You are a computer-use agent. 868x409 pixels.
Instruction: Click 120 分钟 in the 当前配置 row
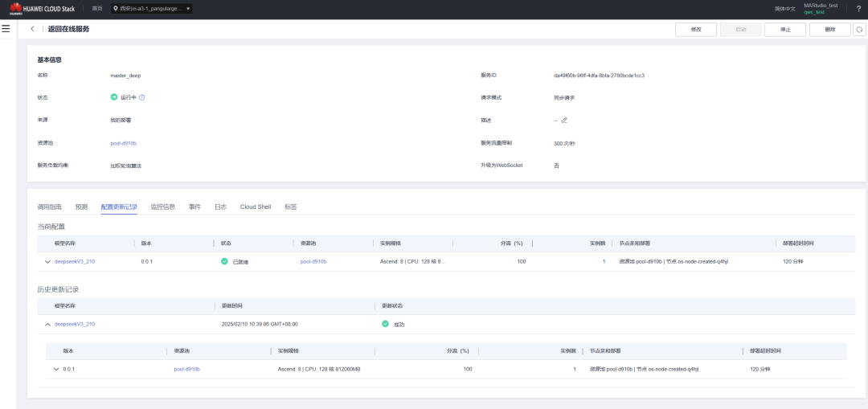coord(794,262)
